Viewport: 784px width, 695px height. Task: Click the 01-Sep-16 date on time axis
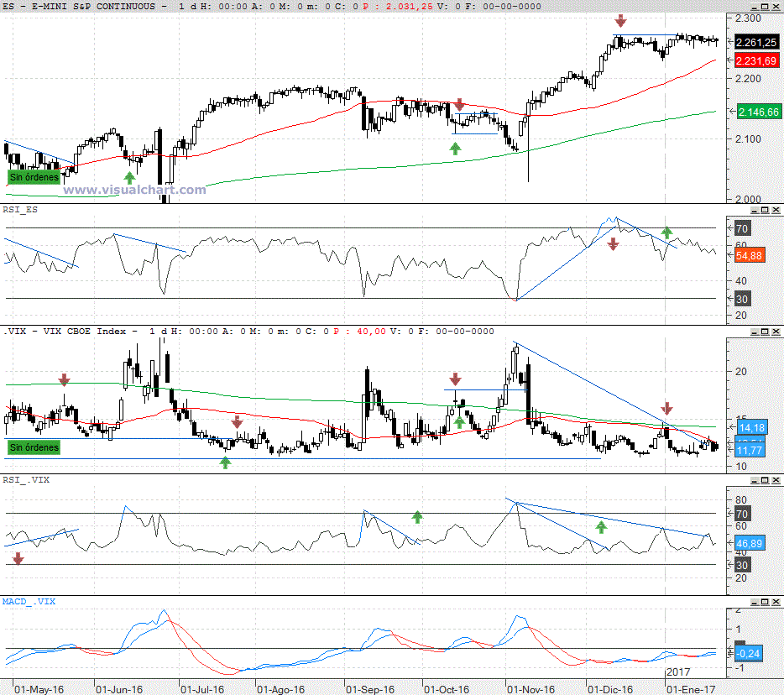[370, 689]
